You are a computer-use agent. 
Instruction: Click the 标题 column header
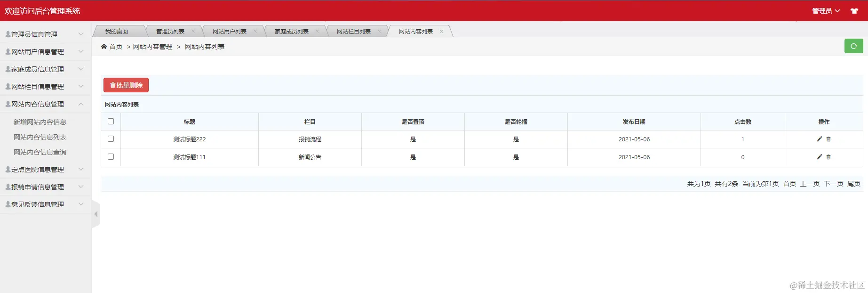(x=189, y=122)
